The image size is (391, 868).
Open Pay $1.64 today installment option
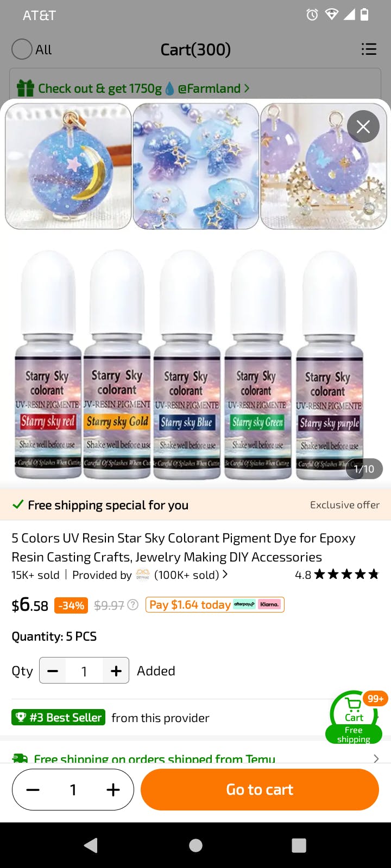[x=215, y=605]
